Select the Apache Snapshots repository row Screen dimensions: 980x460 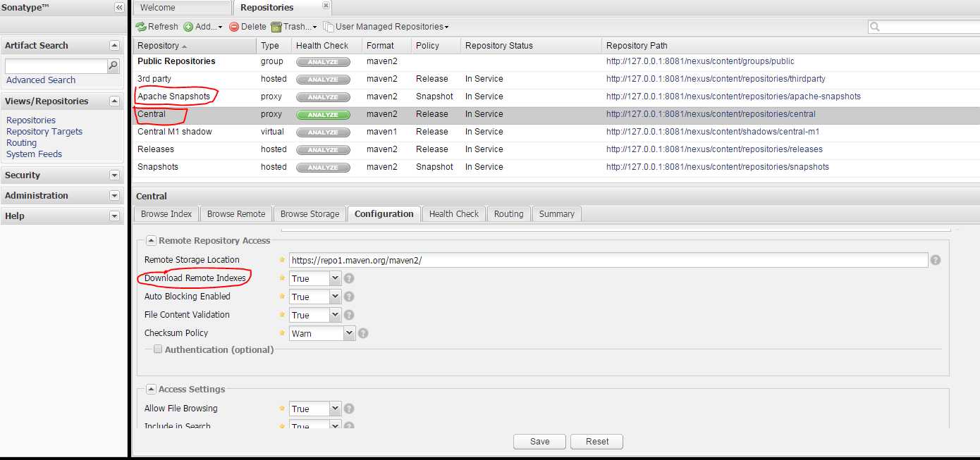(556, 97)
